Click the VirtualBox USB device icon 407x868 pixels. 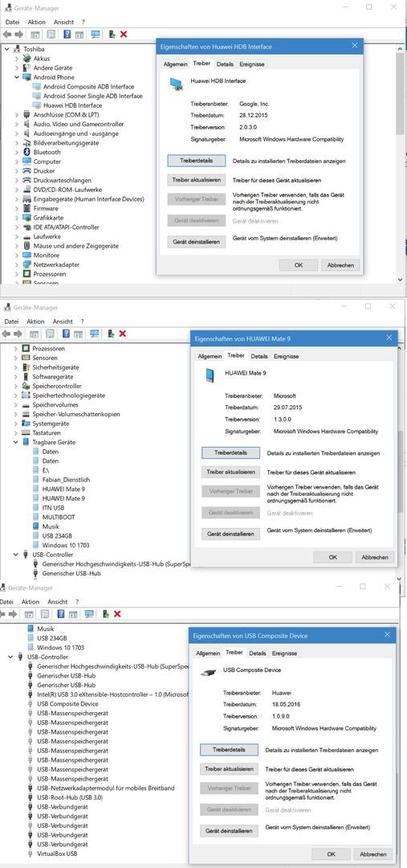click(31, 854)
